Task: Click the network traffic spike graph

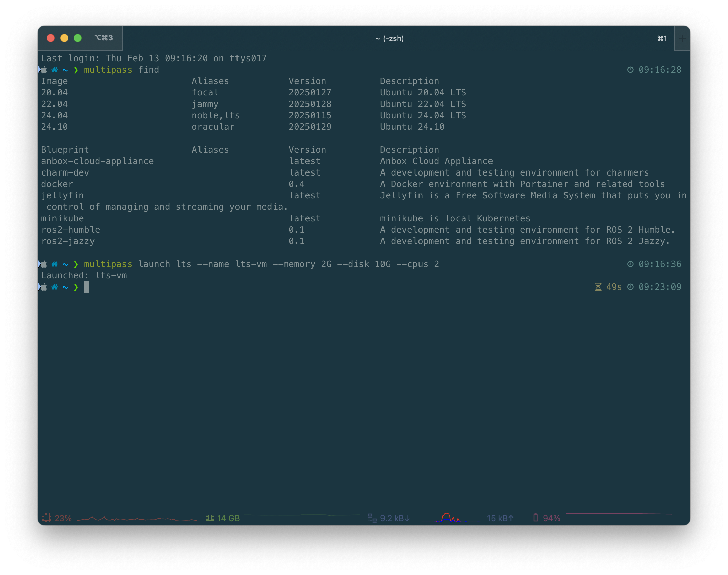Action: pos(450,518)
